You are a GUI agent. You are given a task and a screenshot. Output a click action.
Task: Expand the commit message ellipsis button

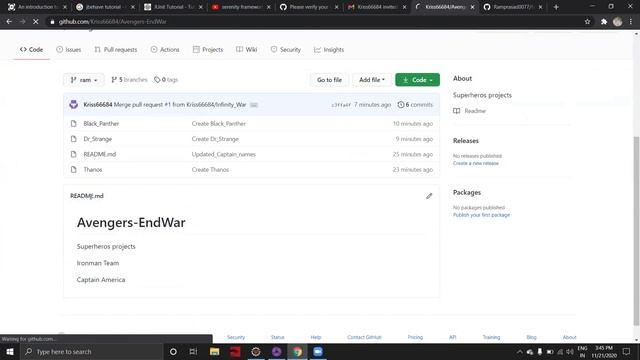(x=254, y=105)
